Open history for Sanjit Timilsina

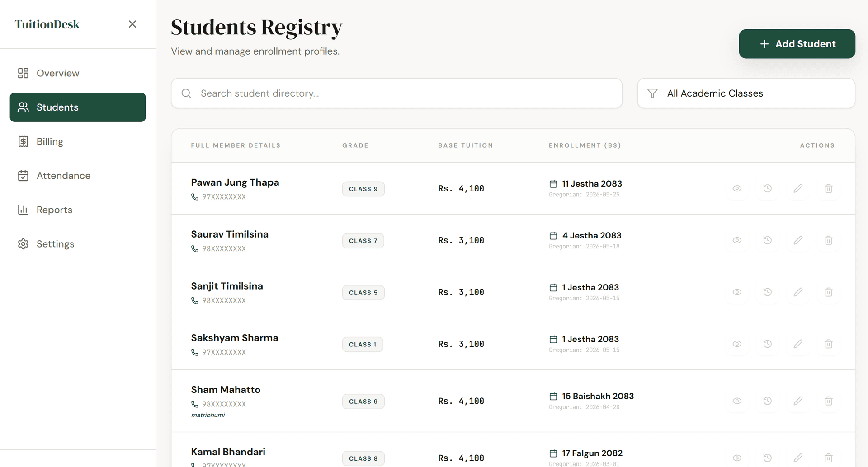(768, 292)
